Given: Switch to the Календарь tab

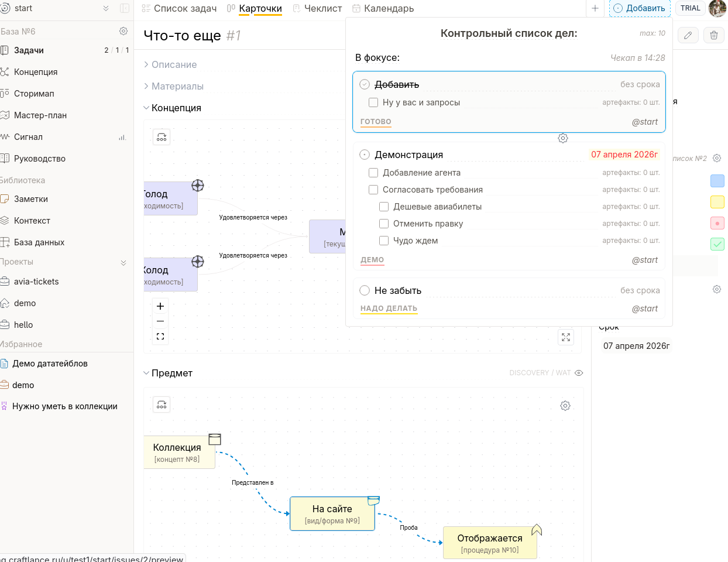Looking at the screenshot, I should 383,8.
